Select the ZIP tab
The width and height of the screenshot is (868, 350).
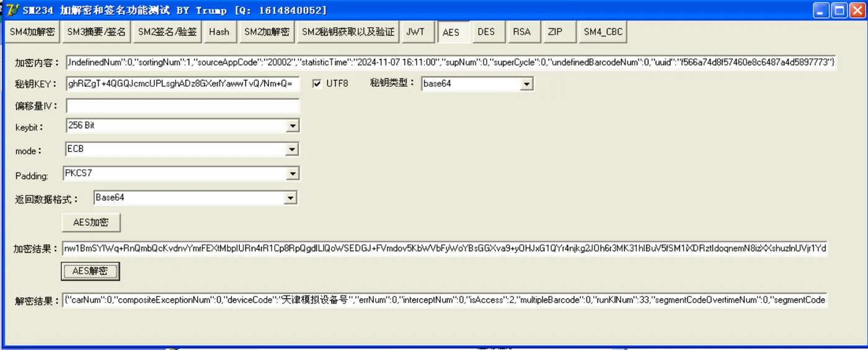(556, 32)
